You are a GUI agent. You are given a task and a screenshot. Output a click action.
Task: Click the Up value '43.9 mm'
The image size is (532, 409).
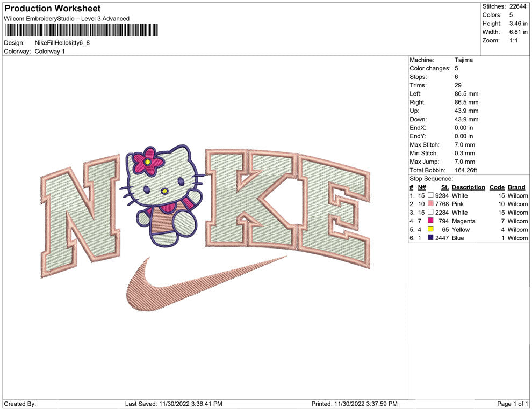coord(466,111)
